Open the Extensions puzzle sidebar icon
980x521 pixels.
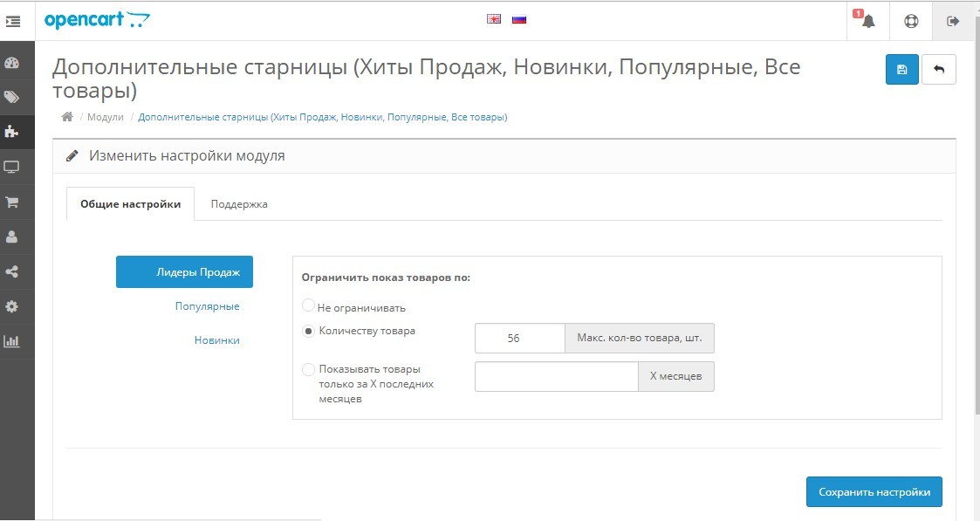(12, 132)
